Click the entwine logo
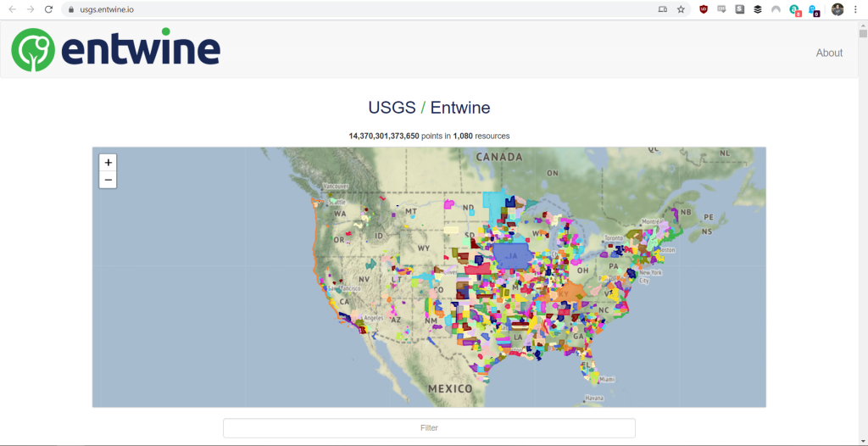Viewport: 868px width, 446px height. click(x=115, y=49)
